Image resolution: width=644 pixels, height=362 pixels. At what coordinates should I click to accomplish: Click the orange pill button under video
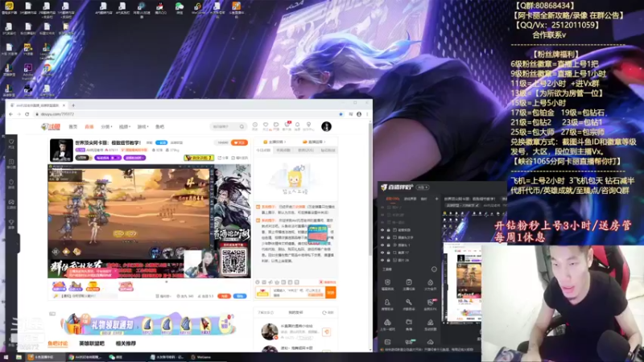tap(225, 296)
